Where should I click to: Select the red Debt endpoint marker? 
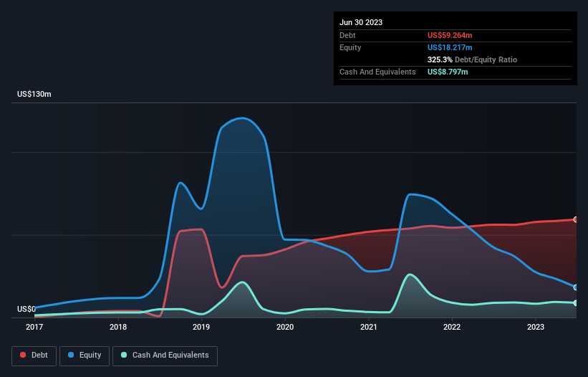(x=576, y=219)
